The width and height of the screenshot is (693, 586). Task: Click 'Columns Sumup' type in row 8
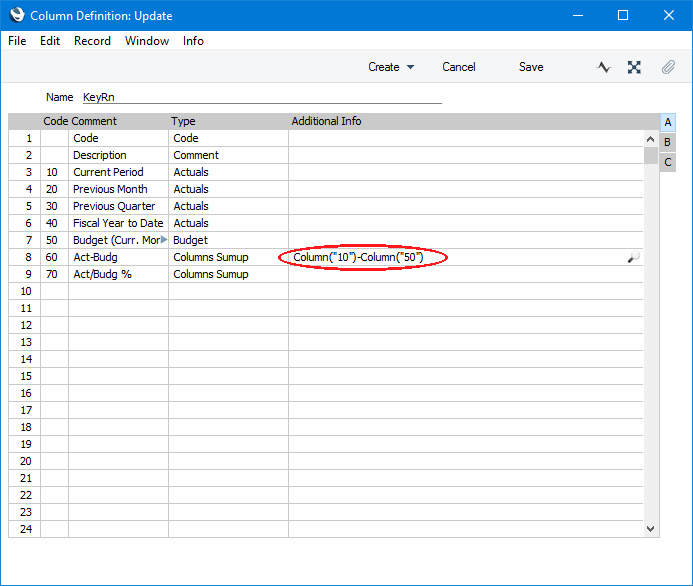(228, 257)
